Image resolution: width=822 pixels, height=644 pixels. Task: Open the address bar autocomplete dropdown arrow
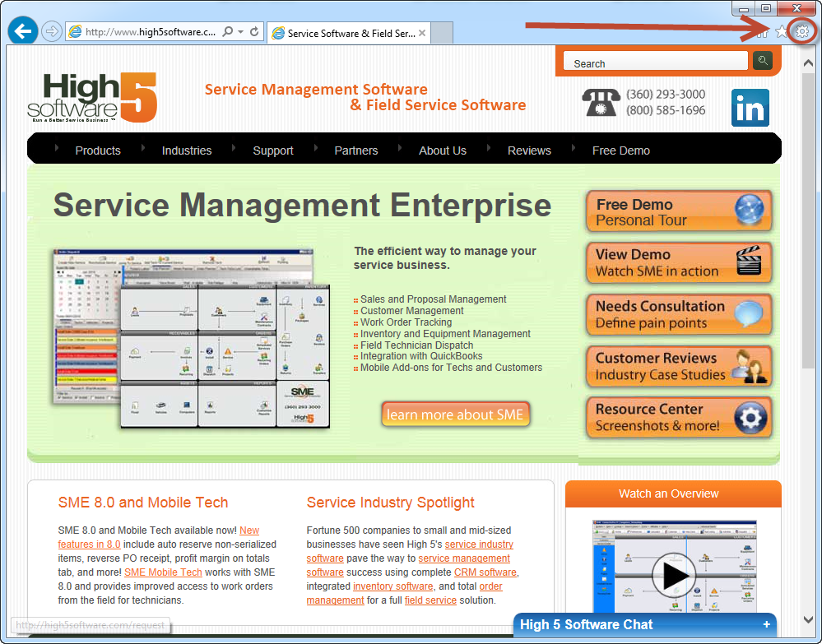tap(240, 31)
